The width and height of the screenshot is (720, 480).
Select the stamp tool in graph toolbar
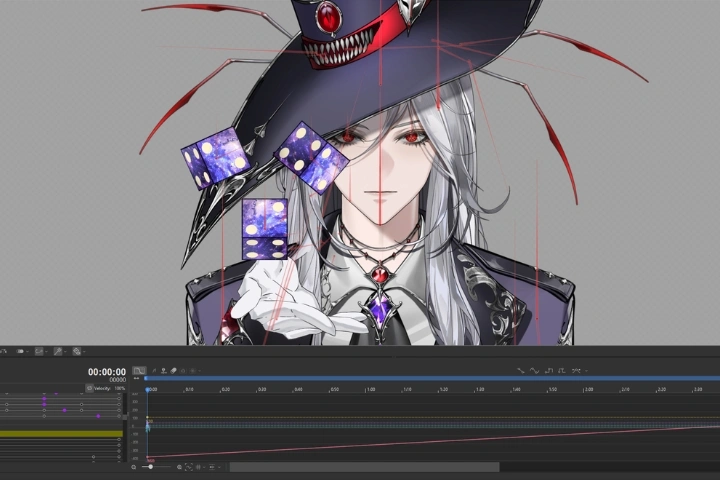point(163,371)
